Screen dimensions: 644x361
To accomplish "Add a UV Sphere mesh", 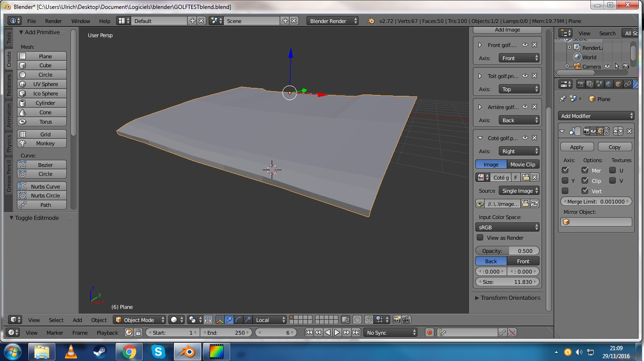I will (42, 84).
